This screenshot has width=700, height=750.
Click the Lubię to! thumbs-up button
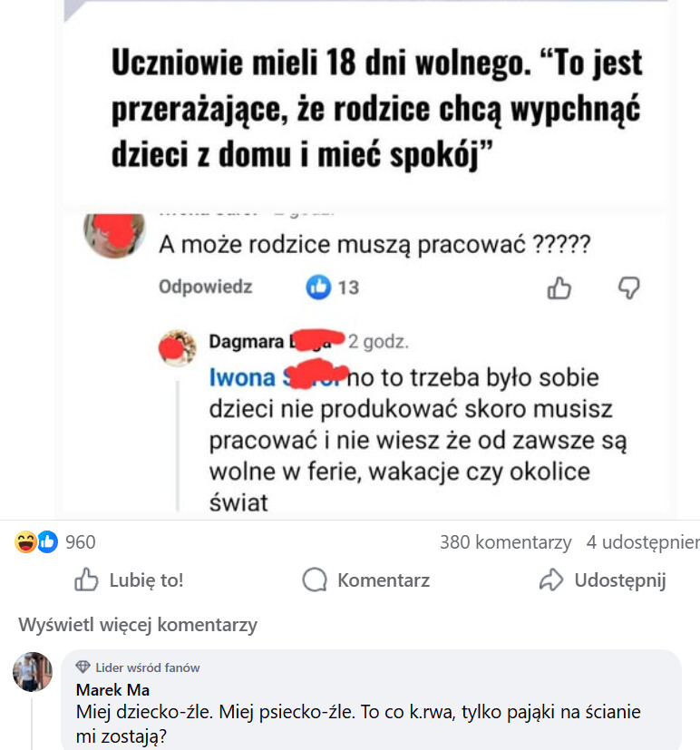129,580
